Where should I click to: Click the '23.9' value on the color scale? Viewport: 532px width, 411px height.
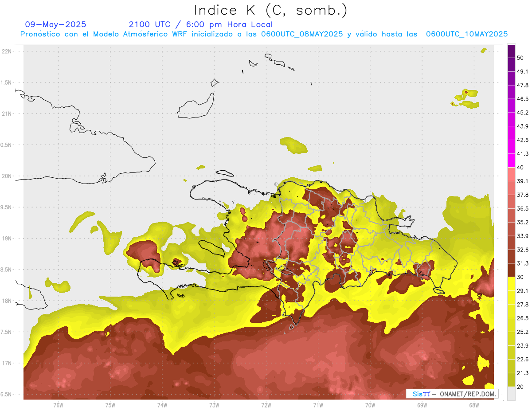523,346
